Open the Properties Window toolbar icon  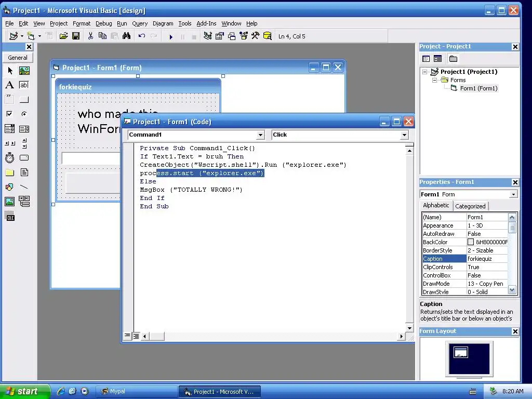click(220, 36)
